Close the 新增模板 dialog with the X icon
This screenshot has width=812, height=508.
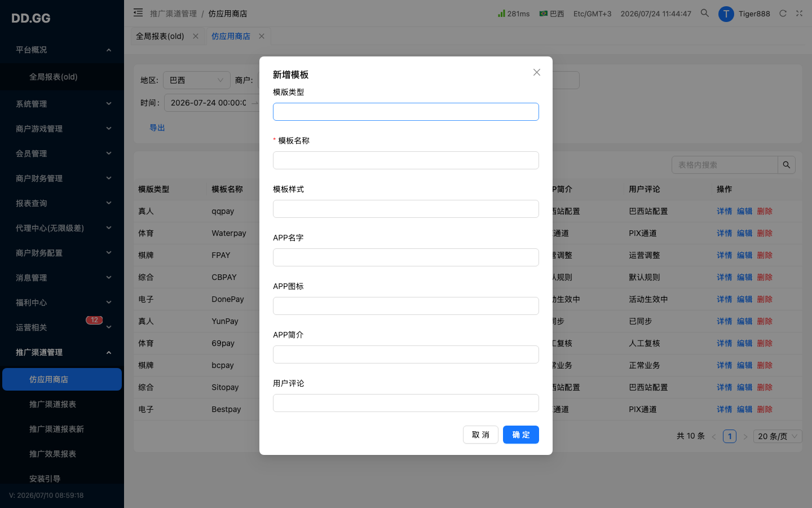point(537,72)
